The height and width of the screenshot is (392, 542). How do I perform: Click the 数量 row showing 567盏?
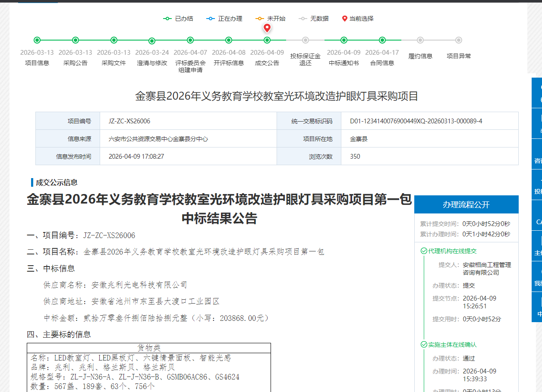[93, 386]
